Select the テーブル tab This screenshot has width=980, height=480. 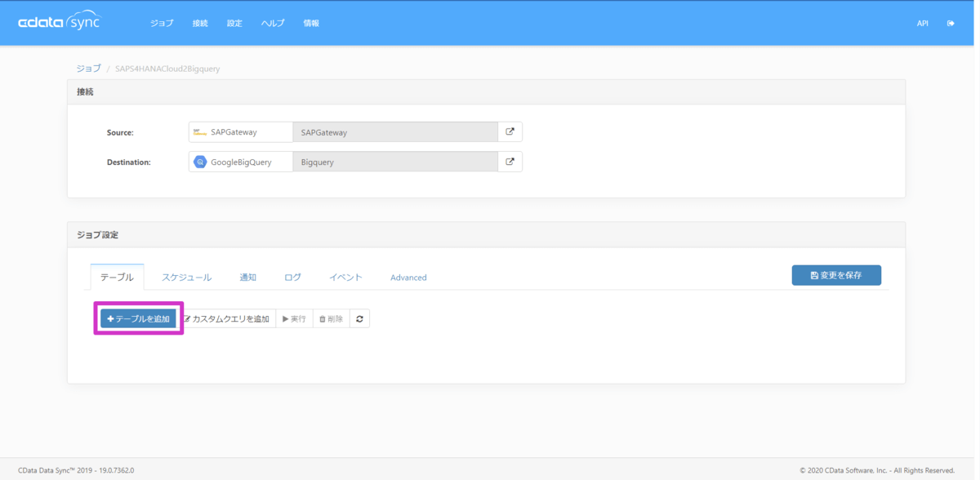[x=117, y=277]
